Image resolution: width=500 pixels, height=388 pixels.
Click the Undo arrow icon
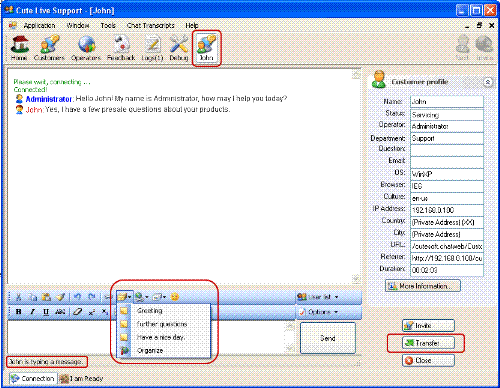point(78,297)
